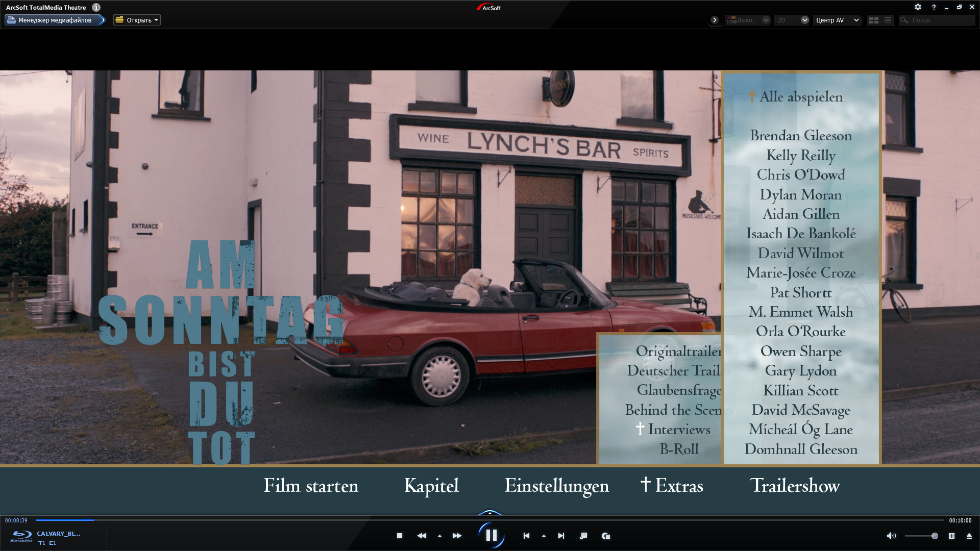Mute the volume speaker icon

click(891, 536)
